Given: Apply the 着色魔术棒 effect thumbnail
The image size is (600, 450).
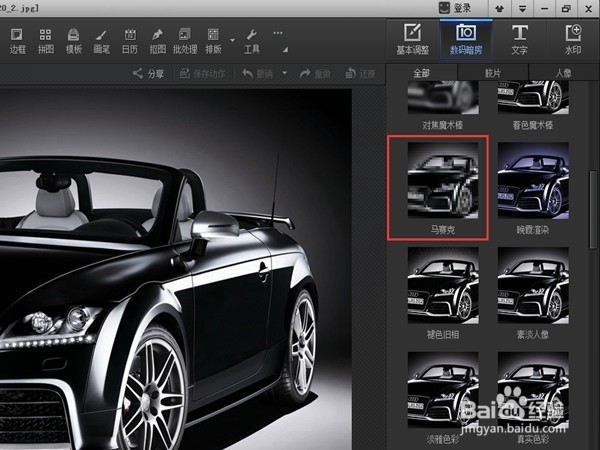Looking at the screenshot, I should [x=533, y=99].
